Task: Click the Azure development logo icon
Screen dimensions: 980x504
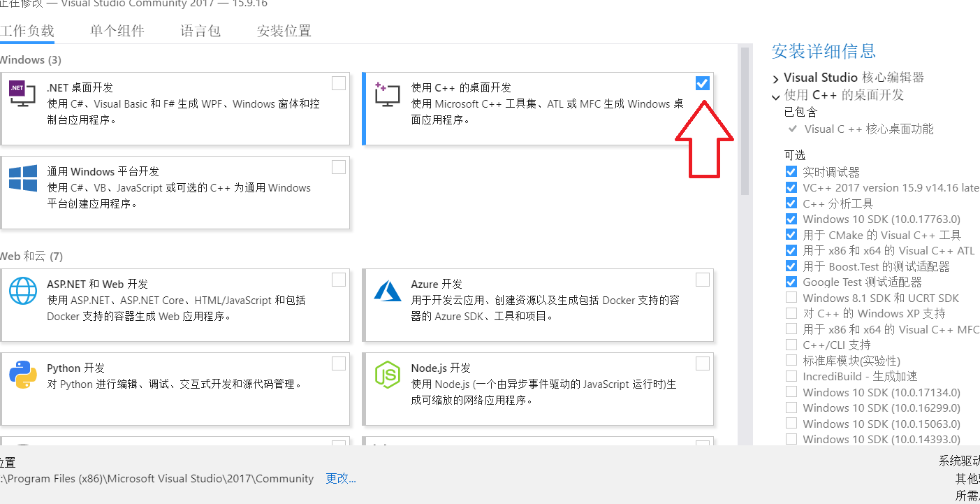Action: point(387,291)
